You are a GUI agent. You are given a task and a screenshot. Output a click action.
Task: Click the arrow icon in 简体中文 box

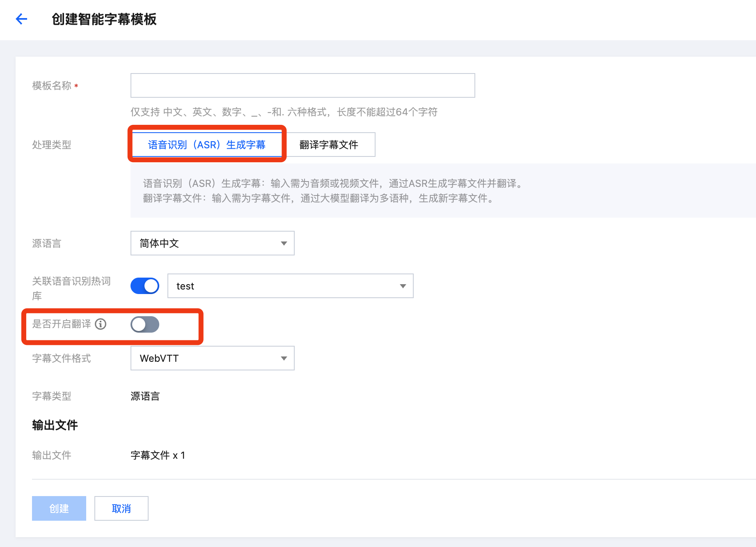click(x=284, y=244)
